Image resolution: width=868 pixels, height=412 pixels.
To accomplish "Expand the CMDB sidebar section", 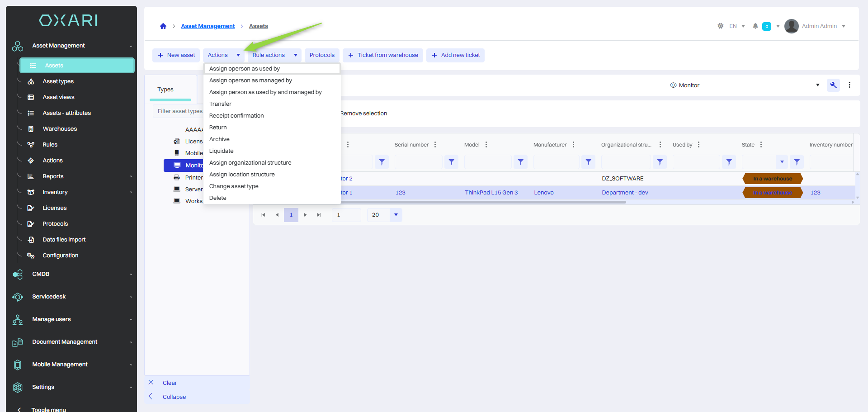I will pos(72,274).
